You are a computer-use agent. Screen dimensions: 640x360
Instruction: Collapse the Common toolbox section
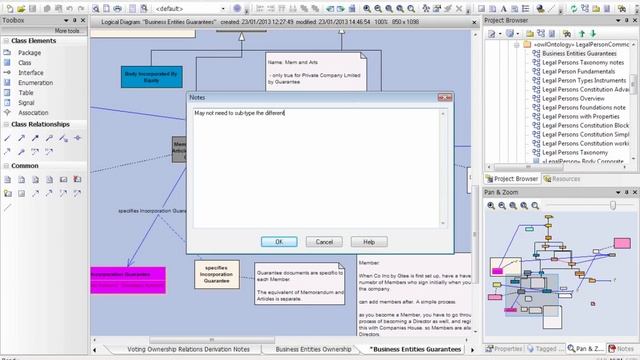point(6,166)
